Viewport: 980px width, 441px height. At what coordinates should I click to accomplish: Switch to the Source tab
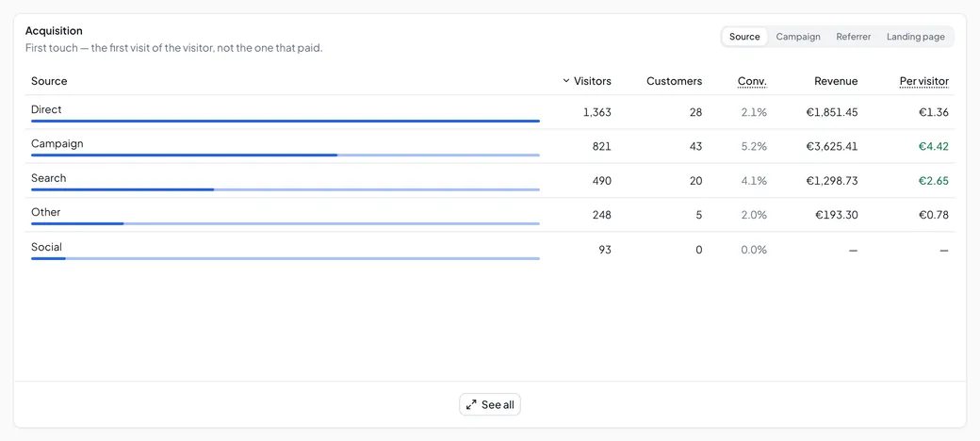pyautogui.click(x=744, y=37)
